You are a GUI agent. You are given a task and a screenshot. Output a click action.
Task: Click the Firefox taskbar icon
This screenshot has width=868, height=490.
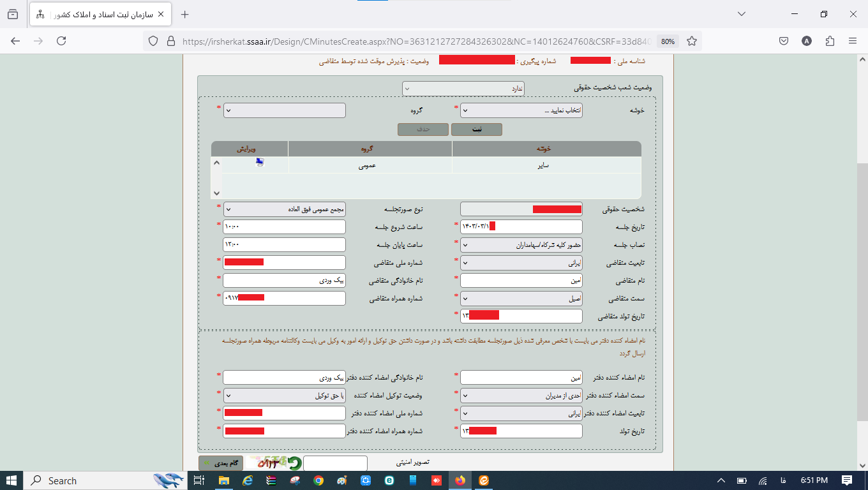click(460, 480)
